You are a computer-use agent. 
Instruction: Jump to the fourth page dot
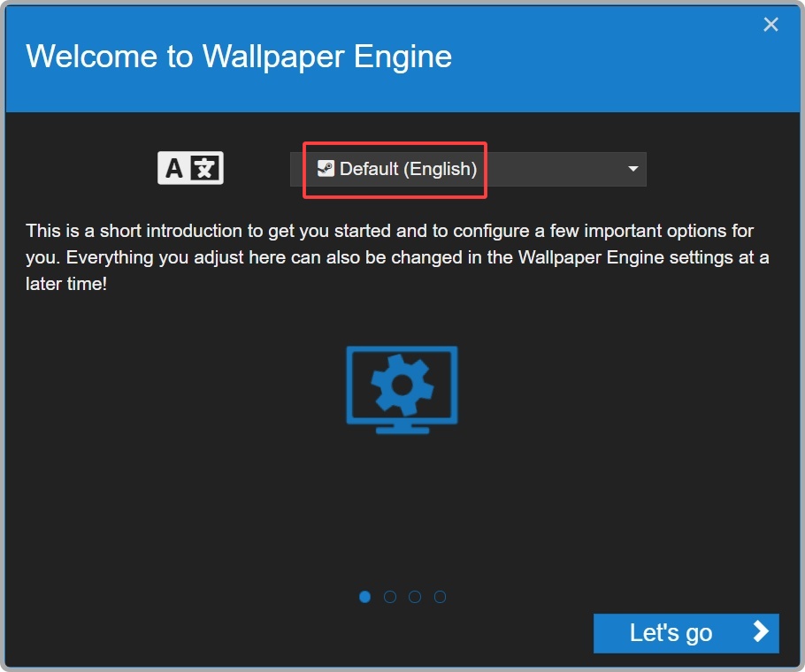pyautogui.click(x=440, y=597)
